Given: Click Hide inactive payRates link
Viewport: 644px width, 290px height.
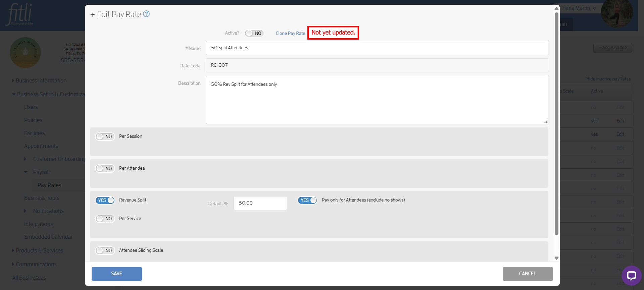Looking at the screenshot, I should tap(608, 79).
